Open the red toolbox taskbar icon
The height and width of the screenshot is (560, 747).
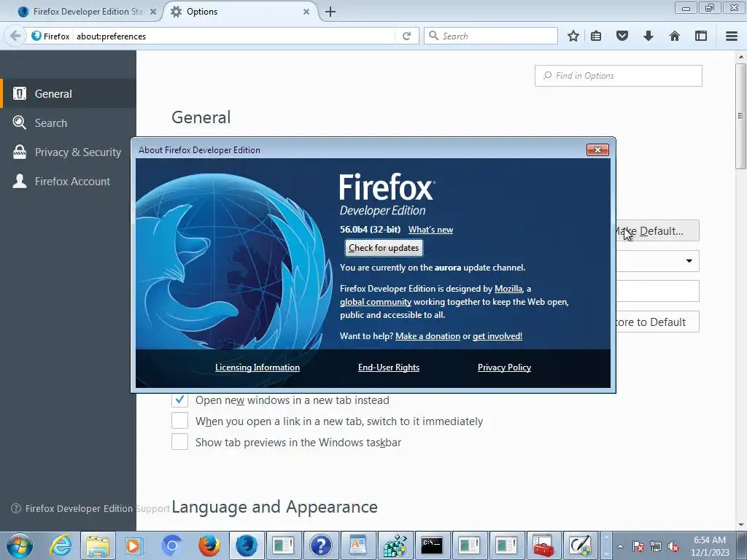tap(543, 545)
